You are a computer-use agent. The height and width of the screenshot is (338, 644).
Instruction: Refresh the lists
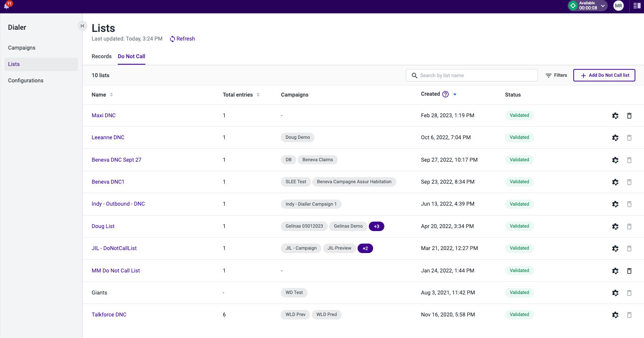(182, 38)
